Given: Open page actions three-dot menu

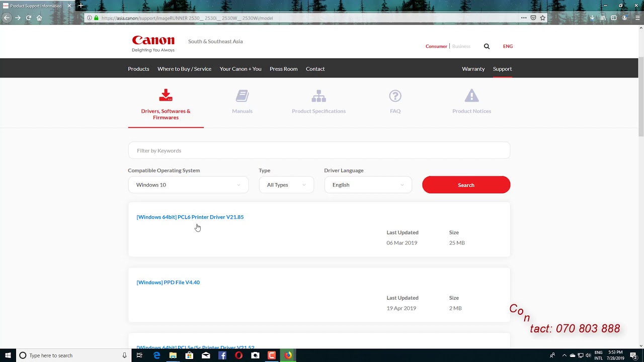Looking at the screenshot, I should point(524,18).
